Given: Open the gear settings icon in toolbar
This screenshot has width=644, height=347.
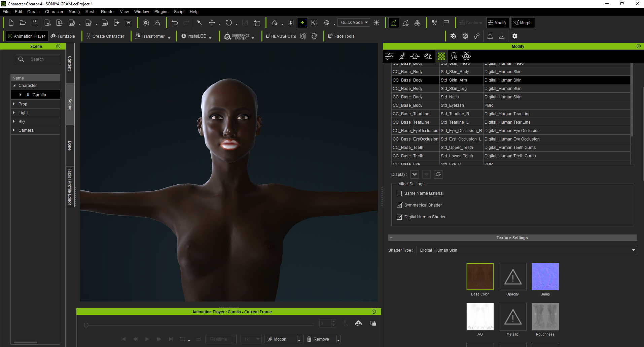Looking at the screenshot, I should tap(515, 36).
